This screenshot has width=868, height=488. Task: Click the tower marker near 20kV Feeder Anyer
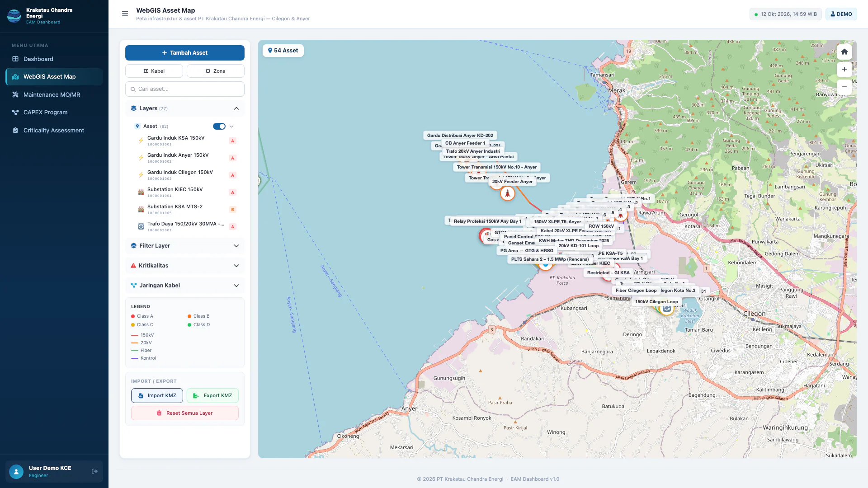(507, 194)
